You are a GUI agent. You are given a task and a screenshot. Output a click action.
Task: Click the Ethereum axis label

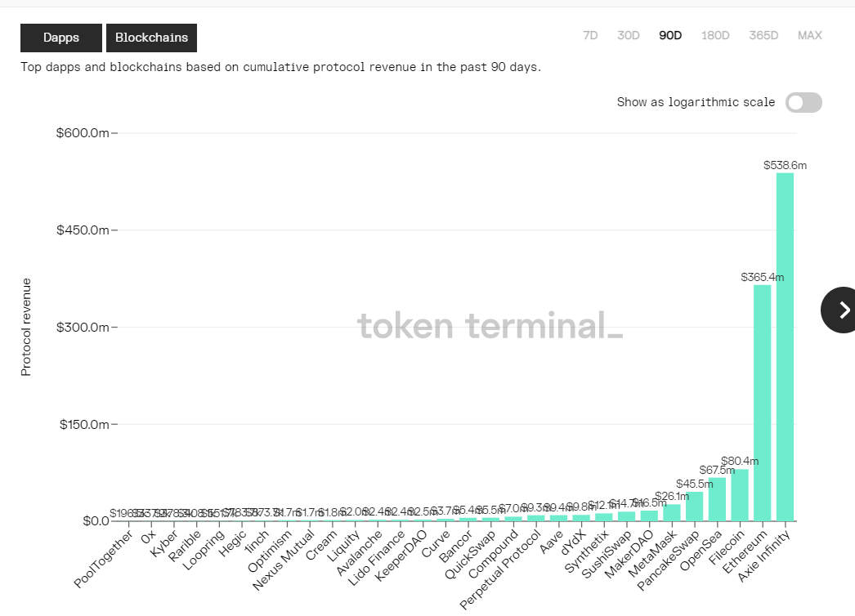point(745,551)
